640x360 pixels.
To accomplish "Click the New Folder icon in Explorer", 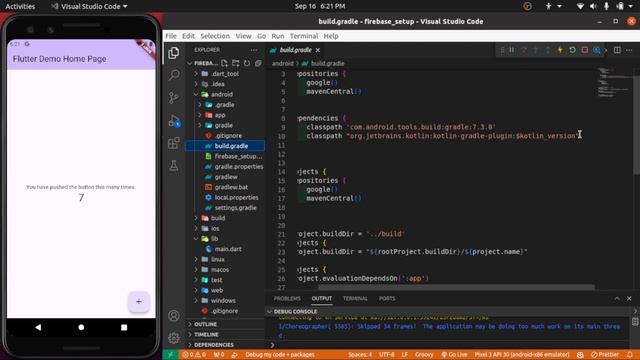I will pos(236,63).
